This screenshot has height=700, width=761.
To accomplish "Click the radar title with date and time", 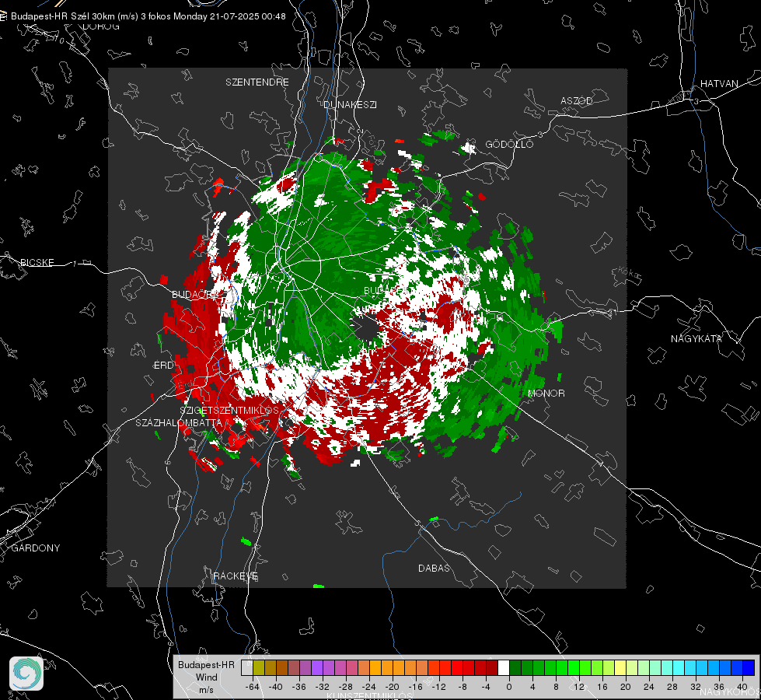I will click(x=148, y=16).
